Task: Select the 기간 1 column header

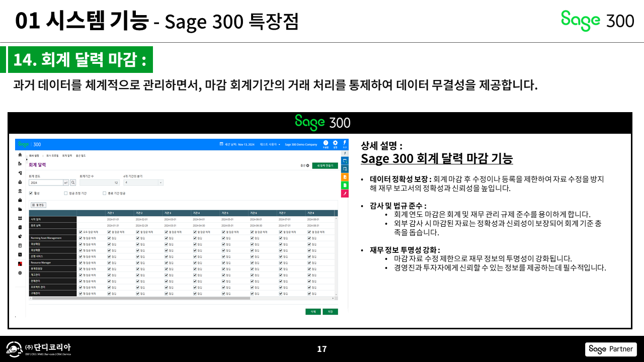Action: point(119,213)
